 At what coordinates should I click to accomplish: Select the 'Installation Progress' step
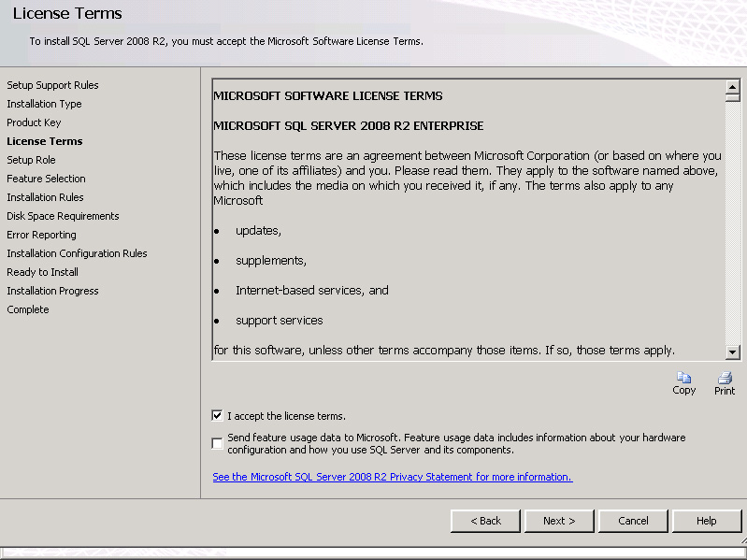tap(52, 291)
